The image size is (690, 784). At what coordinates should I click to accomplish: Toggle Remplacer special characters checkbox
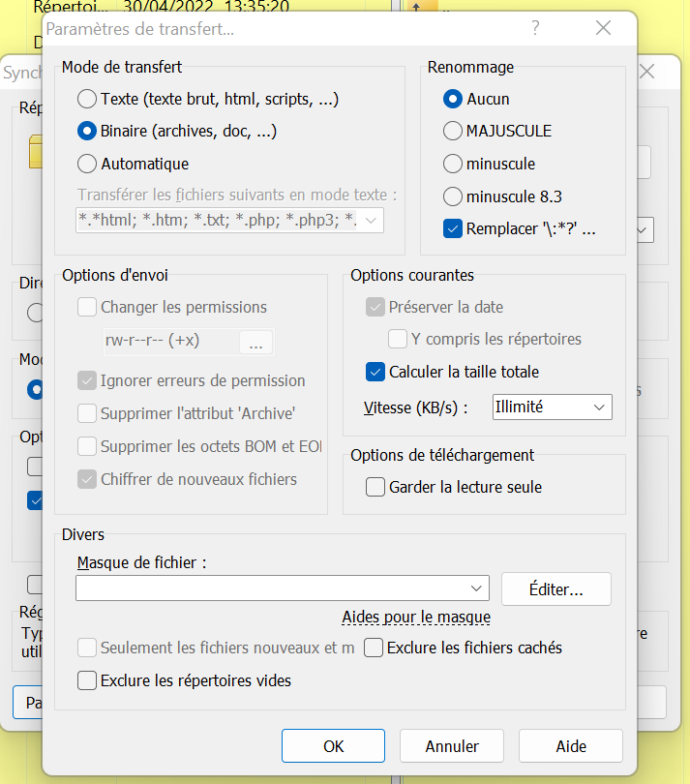point(452,229)
